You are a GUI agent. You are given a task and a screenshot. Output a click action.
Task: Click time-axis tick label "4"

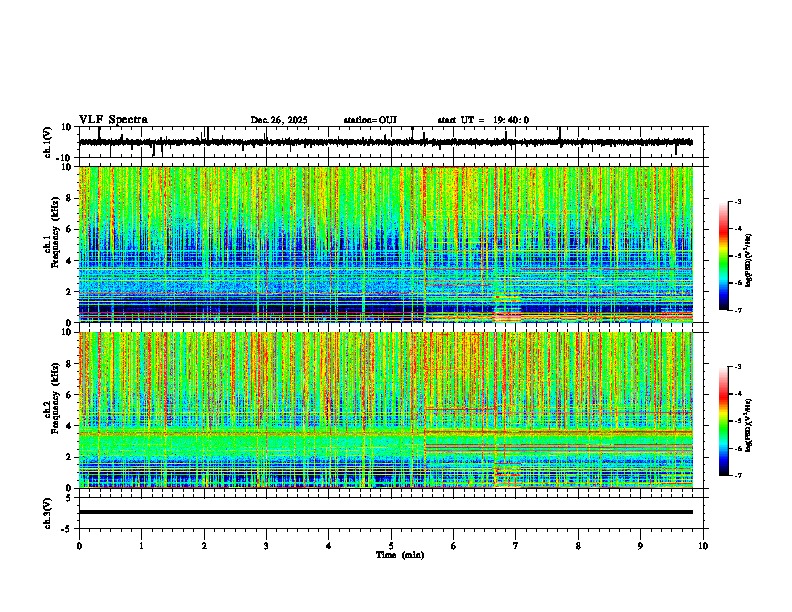click(329, 546)
